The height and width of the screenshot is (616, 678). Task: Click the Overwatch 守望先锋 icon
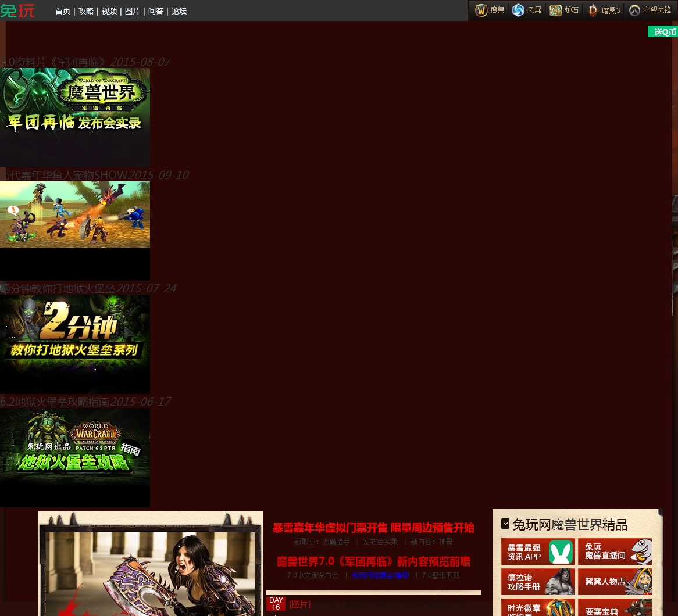(x=650, y=10)
